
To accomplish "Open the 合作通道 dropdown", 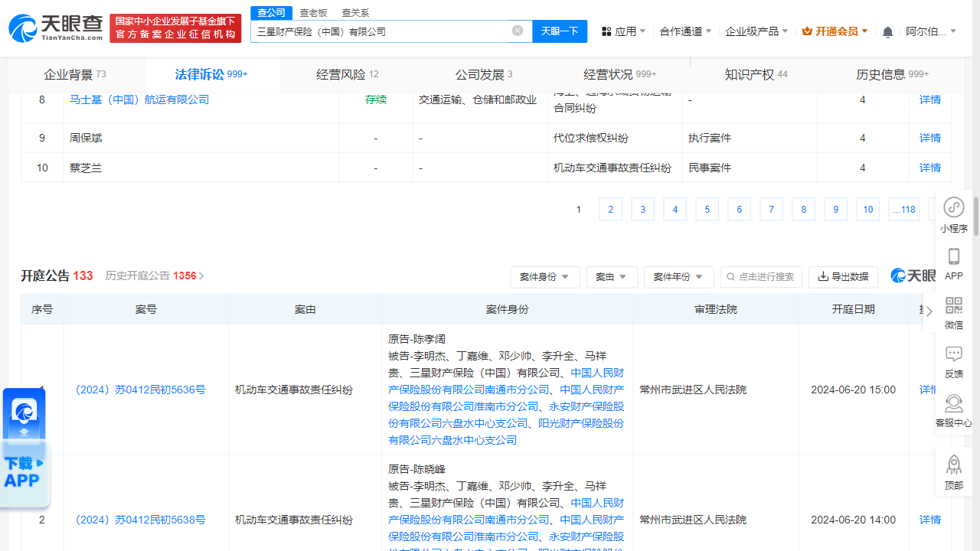I will tap(685, 31).
